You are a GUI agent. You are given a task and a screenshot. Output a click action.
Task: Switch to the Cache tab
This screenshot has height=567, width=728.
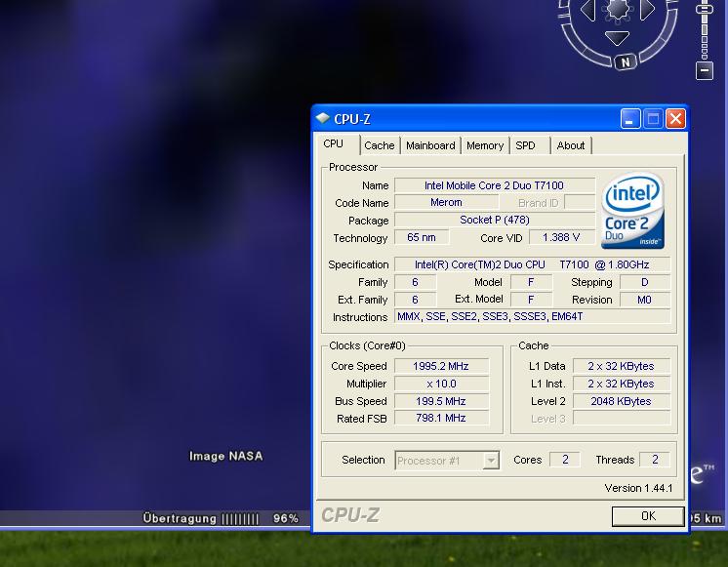[380, 145]
